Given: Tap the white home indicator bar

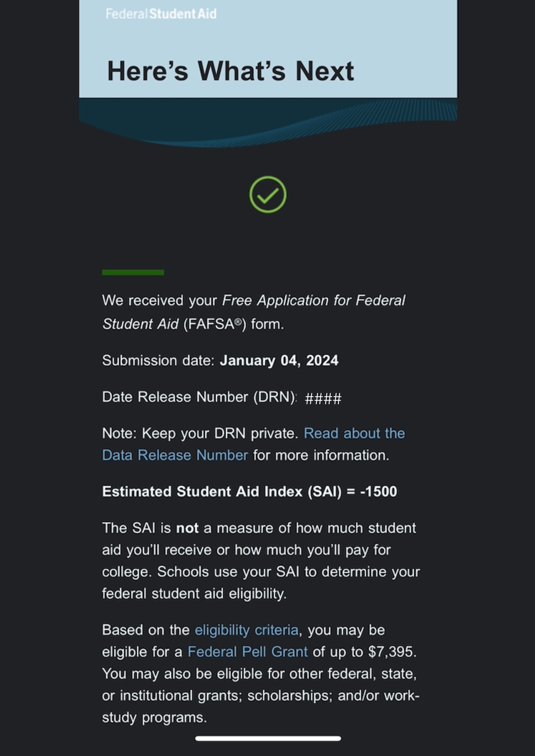Looking at the screenshot, I should click(x=268, y=738).
